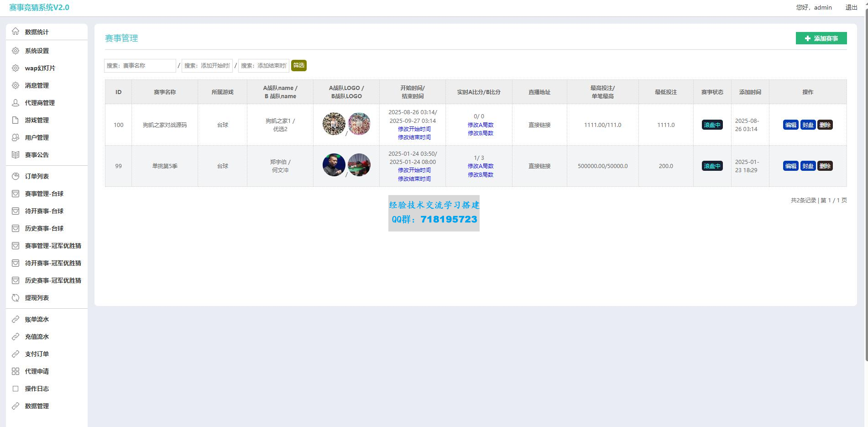Click the 筛选 filter button
Screen dimensions: 868x427
click(299, 65)
